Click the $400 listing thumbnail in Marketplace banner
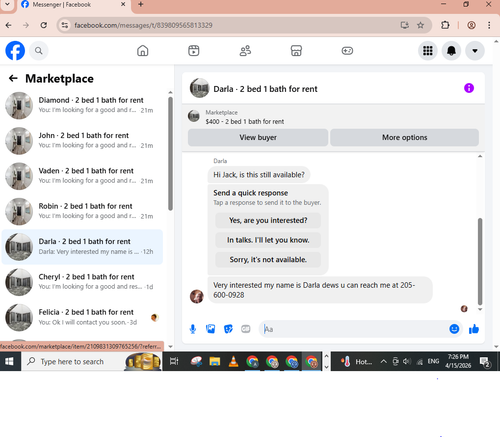The width and height of the screenshot is (500, 437). coord(194,116)
